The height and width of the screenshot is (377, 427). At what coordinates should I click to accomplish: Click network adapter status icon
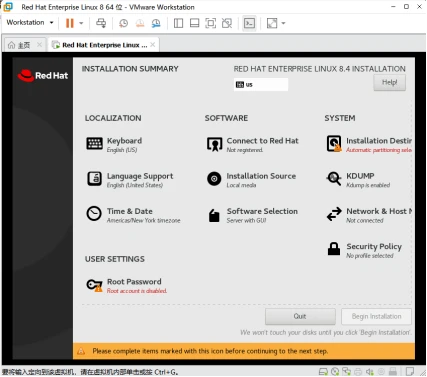tap(347, 371)
